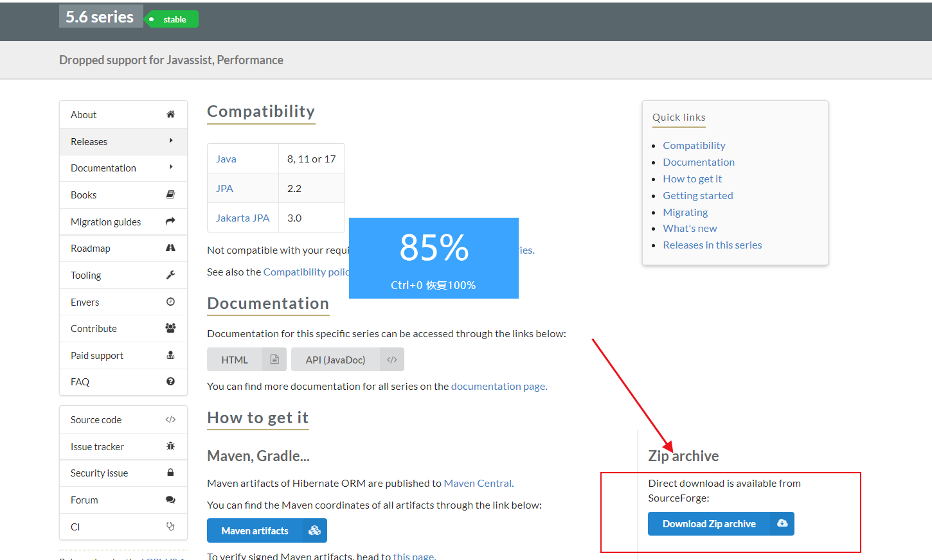The image size is (932, 560).
Task: Follow the Jakarta JPA table link
Action: 242,218
